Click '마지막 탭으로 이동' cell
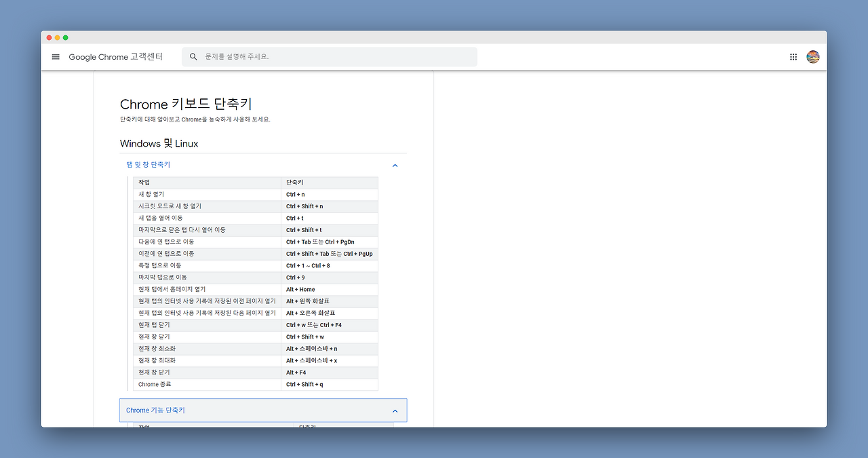 (x=208, y=278)
